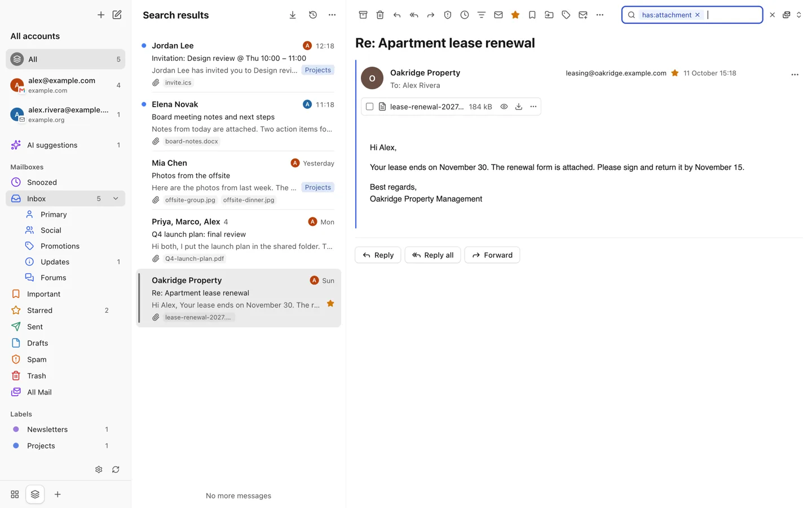Delete message with the trash toolbar icon
812x508 pixels.
380,15
